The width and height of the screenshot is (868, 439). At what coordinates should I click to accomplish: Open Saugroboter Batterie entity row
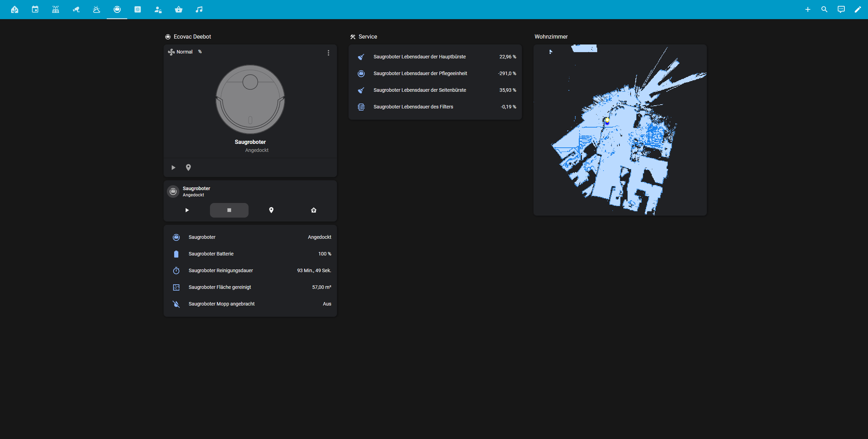pos(250,254)
